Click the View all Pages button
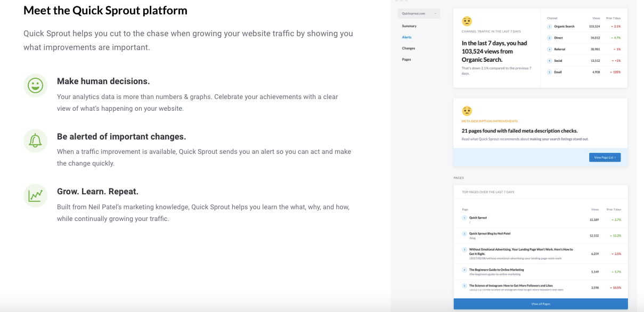The width and height of the screenshot is (644, 312). pos(541,304)
